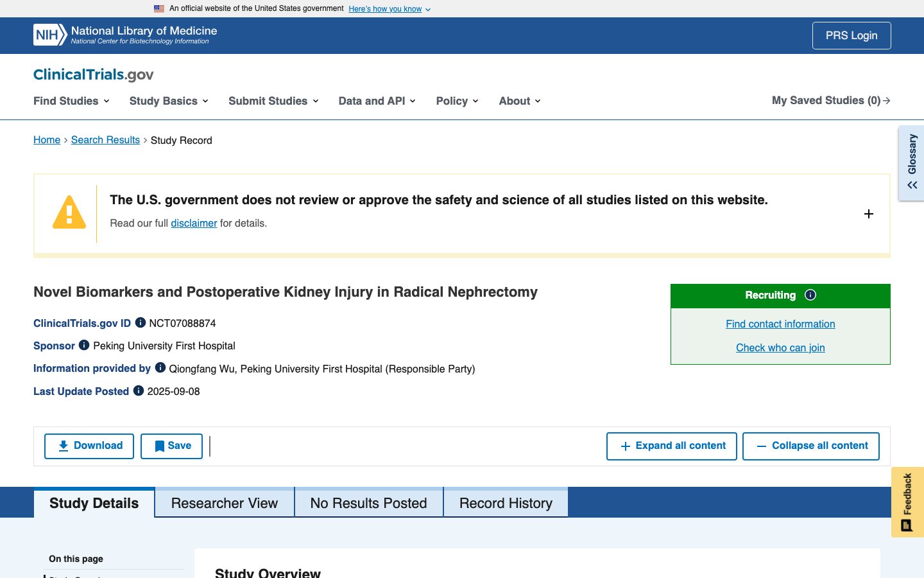The image size is (924, 578).
Task: Click the Peking University First Hospital sponsor name
Action: (x=164, y=346)
